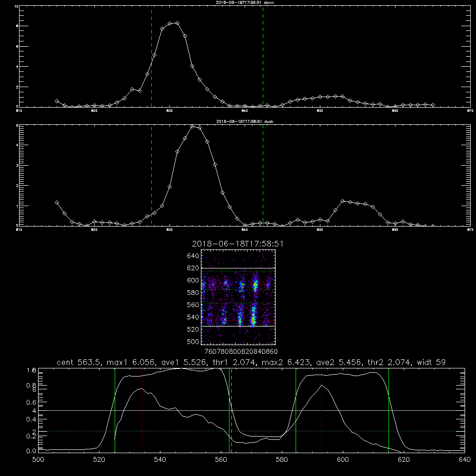Click the solid green line near 584 in bottom plot
Screen dimensions: 476x476
[x=296, y=410]
